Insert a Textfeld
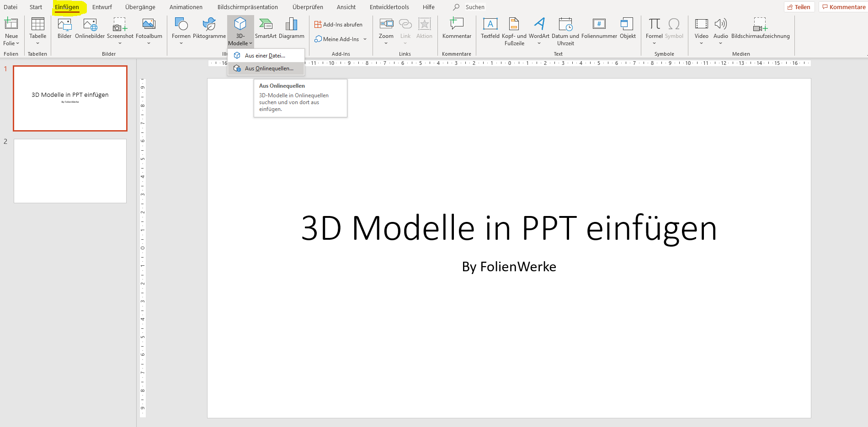The width and height of the screenshot is (868, 427). (x=490, y=24)
